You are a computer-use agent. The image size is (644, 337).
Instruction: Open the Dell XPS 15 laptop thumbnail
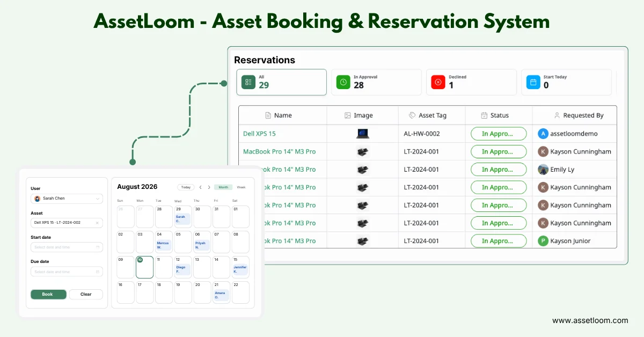coord(363,134)
